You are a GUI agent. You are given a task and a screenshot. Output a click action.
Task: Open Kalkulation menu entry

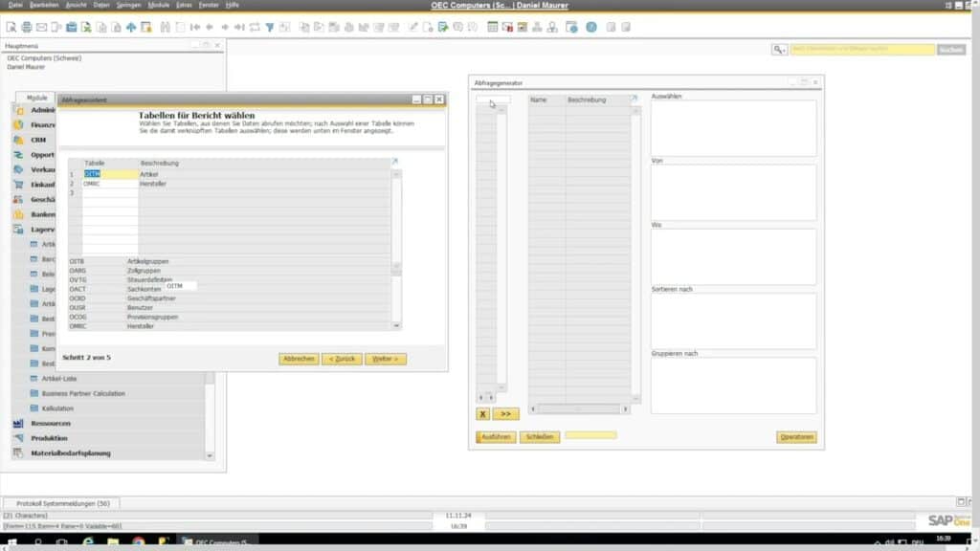(x=57, y=408)
